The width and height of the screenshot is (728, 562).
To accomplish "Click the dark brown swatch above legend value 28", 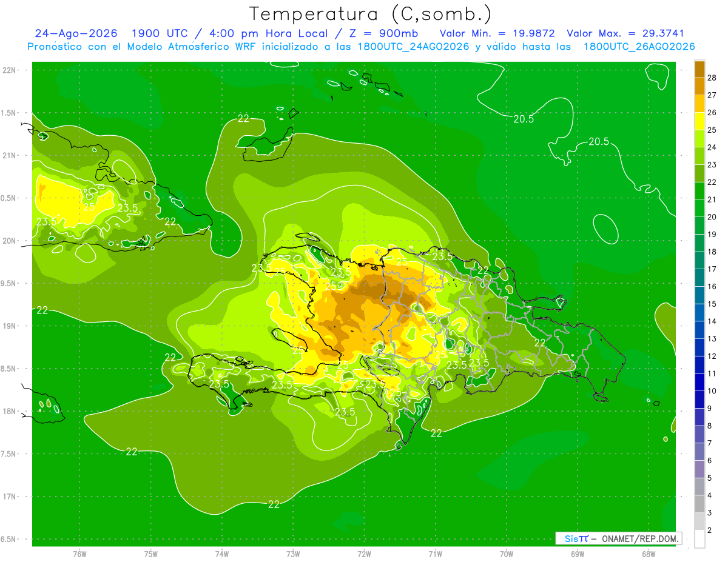I will pos(699,69).
